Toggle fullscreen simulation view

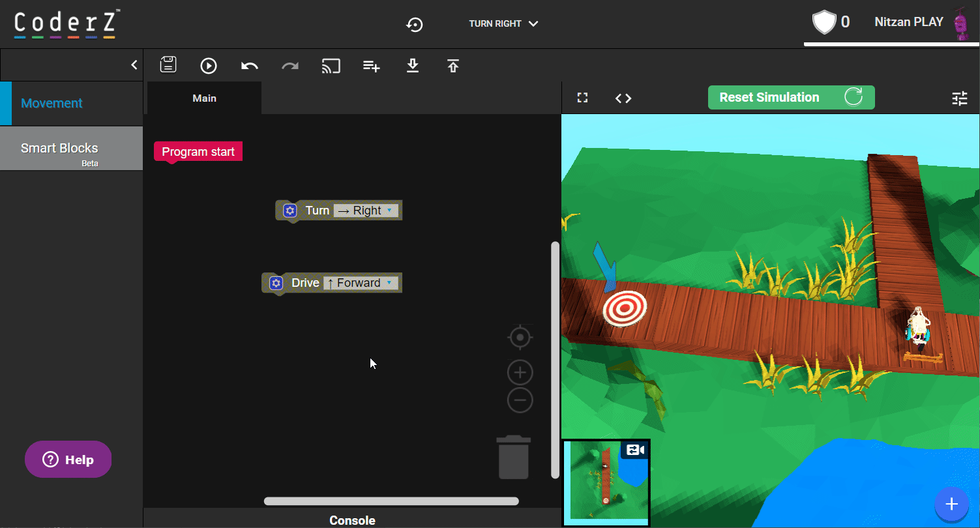click(583, 98)
